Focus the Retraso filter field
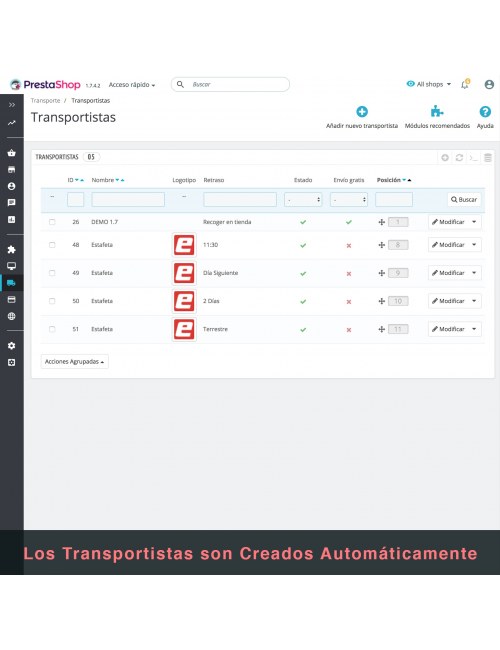The height and width of the screenshot is (650, 500). pyautogui.click(x=240, y=199)
